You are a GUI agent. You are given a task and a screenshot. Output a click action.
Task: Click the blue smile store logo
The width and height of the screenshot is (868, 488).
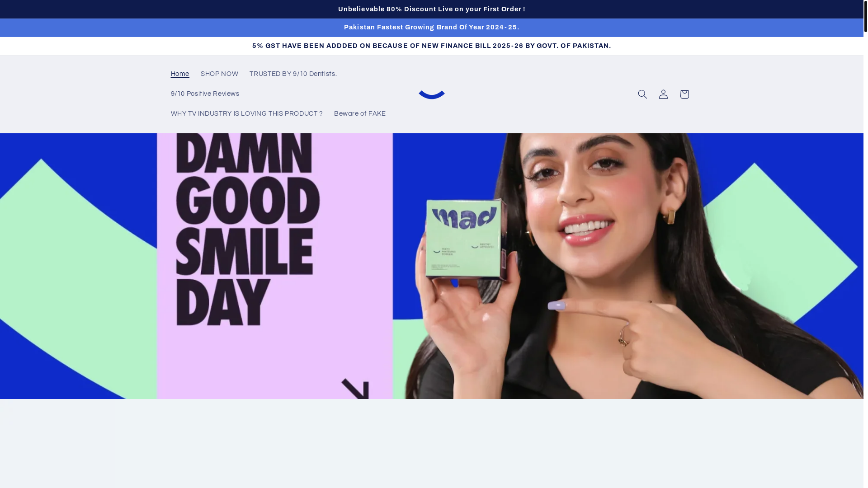[x=432, y=94]
